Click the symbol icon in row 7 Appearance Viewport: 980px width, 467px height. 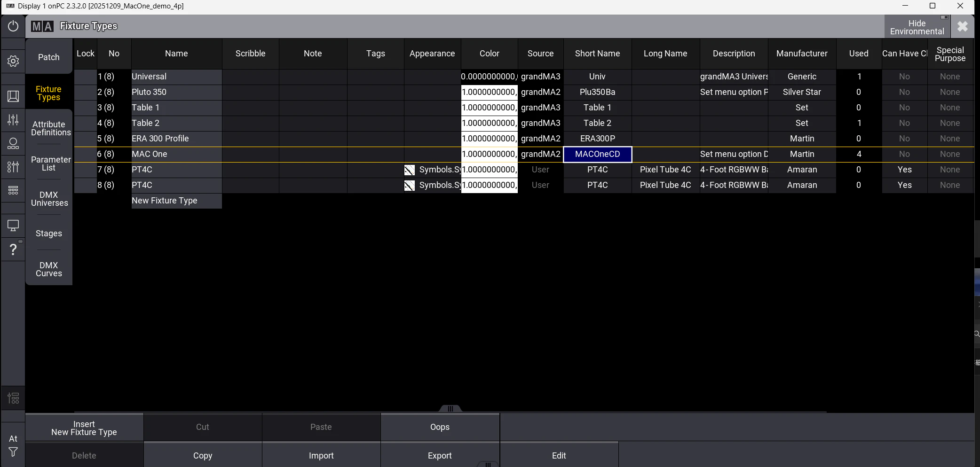(410, 170)
